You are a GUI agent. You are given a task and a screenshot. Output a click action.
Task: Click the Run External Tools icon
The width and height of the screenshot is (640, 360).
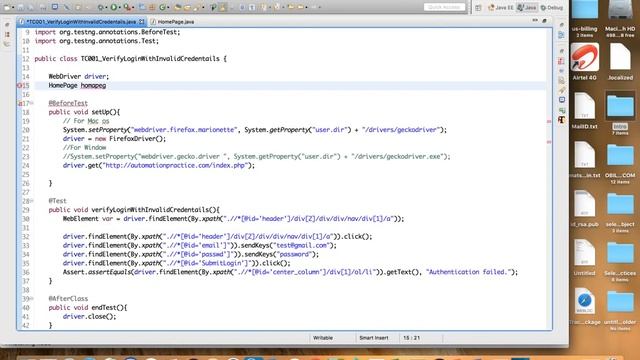point(127,7)
